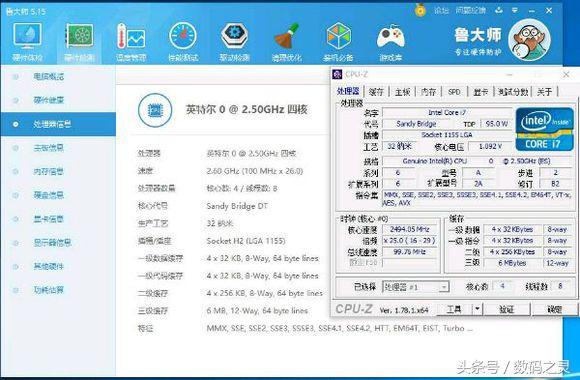Select 电脑概览 in the sidebar

click(48, 77)
